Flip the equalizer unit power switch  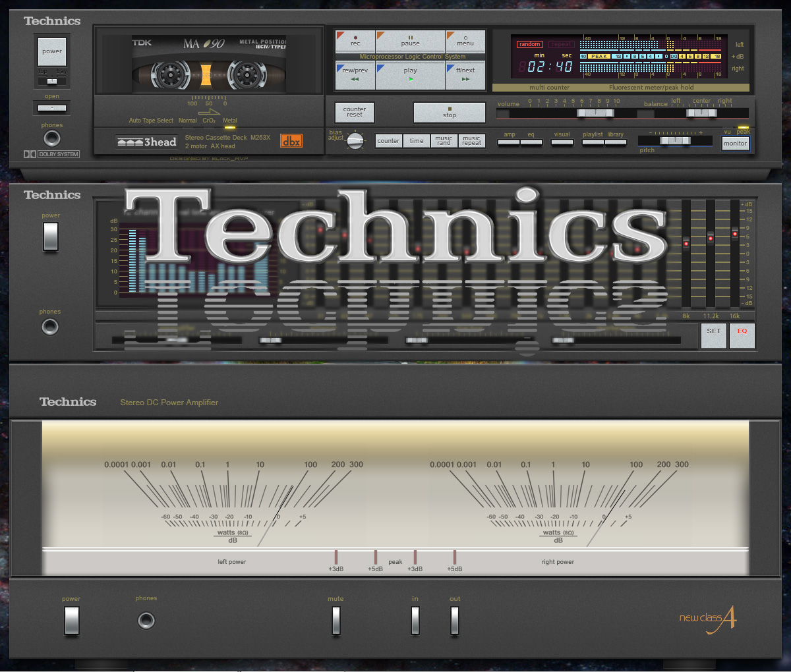(x=51, y=237)
